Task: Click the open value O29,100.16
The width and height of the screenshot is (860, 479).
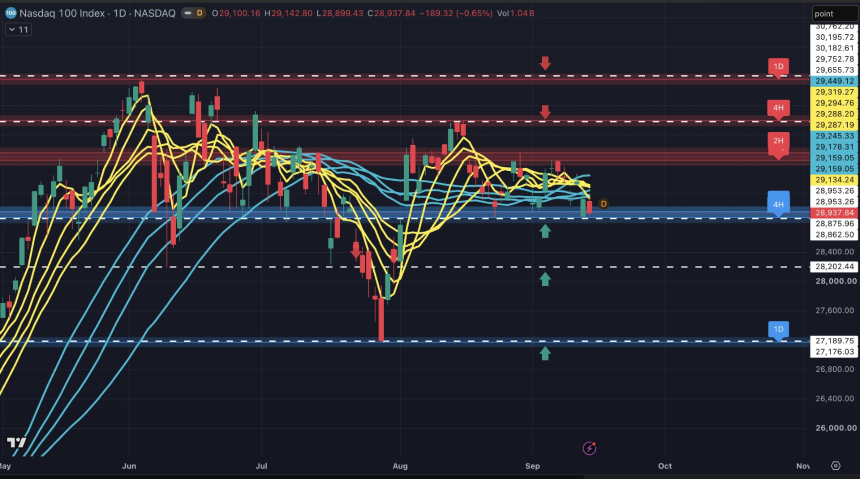Action: [236, 13]
